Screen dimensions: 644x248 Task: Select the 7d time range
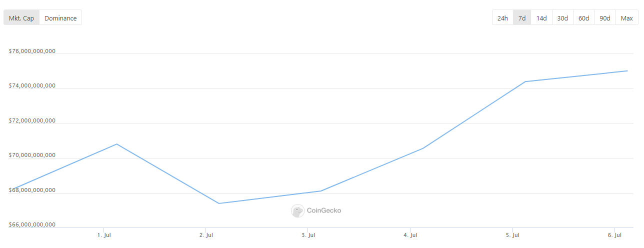coord(522,18)
